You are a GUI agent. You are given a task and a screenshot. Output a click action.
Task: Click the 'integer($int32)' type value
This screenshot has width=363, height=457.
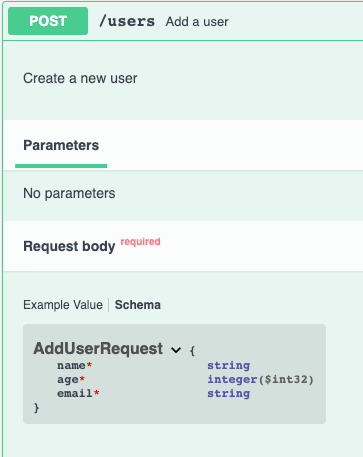(260, 379)
